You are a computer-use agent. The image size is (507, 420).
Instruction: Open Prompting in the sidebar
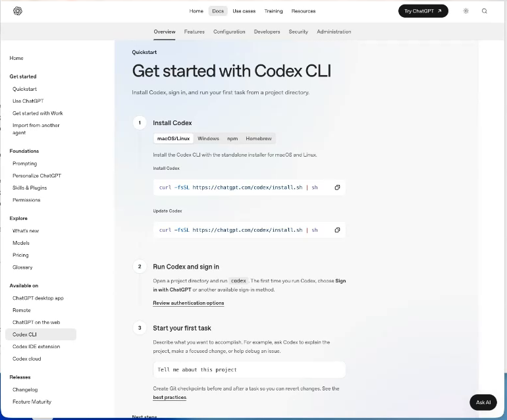point(25,164)
